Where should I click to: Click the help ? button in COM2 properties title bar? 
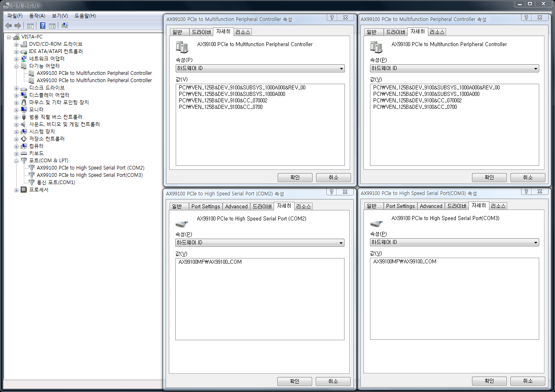coord(332,192)
